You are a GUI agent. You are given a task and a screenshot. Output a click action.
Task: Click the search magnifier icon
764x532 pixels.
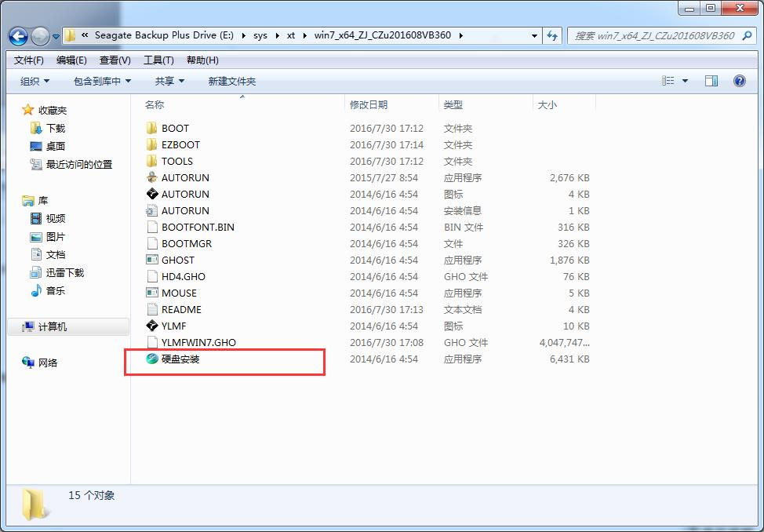[x=747, y=35]
